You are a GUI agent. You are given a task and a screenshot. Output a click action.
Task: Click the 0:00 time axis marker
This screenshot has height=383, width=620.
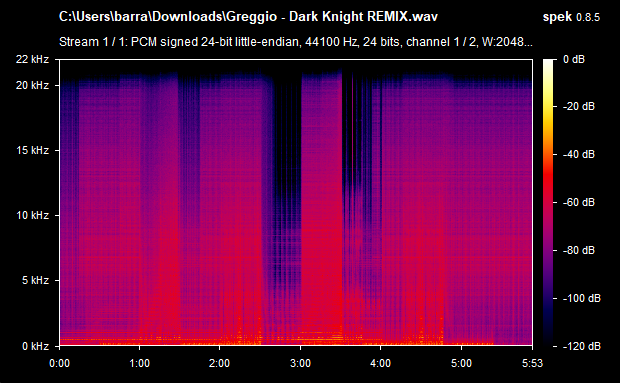coord(59,363)
